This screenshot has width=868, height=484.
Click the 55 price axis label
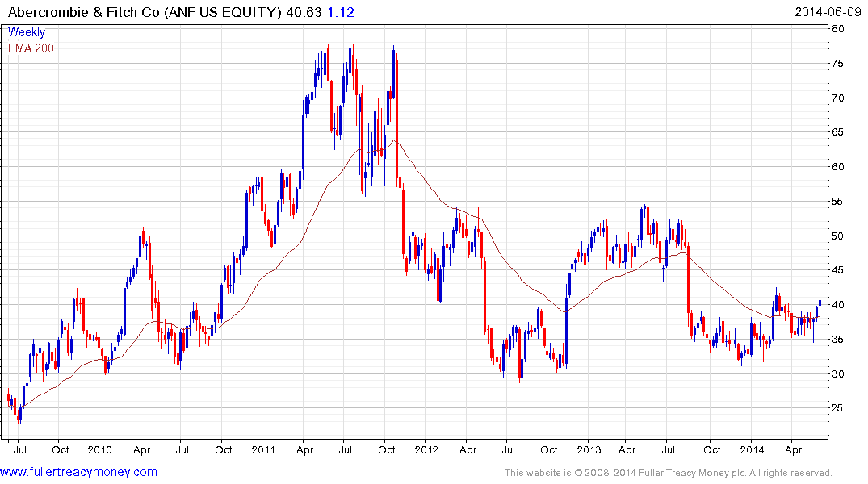pos(838,202)
